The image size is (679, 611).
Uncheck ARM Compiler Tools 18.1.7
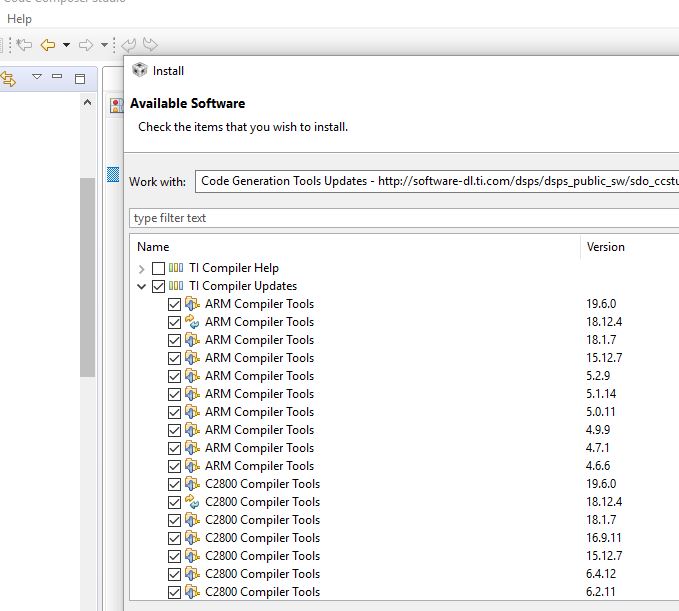[x=175, y=340]
